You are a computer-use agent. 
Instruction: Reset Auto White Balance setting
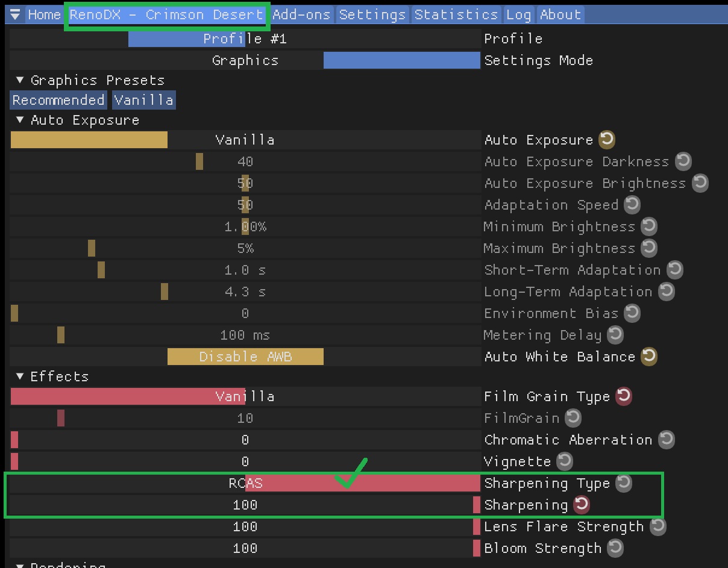pos(649,357)
